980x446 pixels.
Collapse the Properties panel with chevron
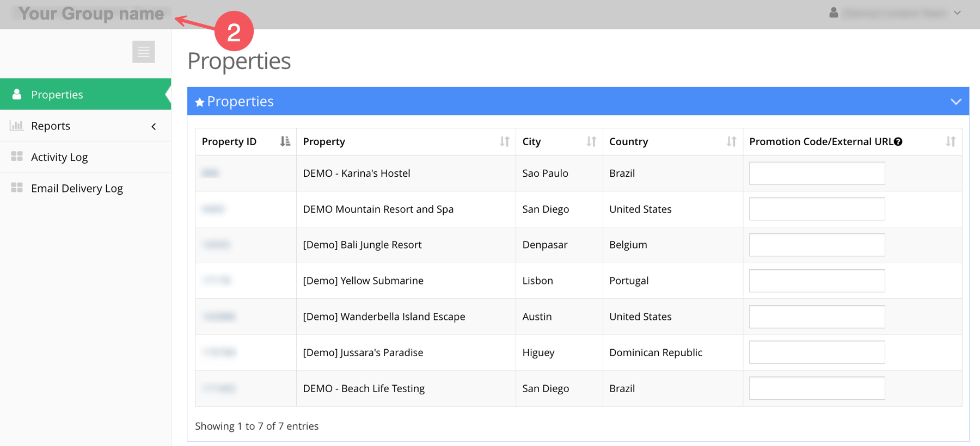[955, 102]
